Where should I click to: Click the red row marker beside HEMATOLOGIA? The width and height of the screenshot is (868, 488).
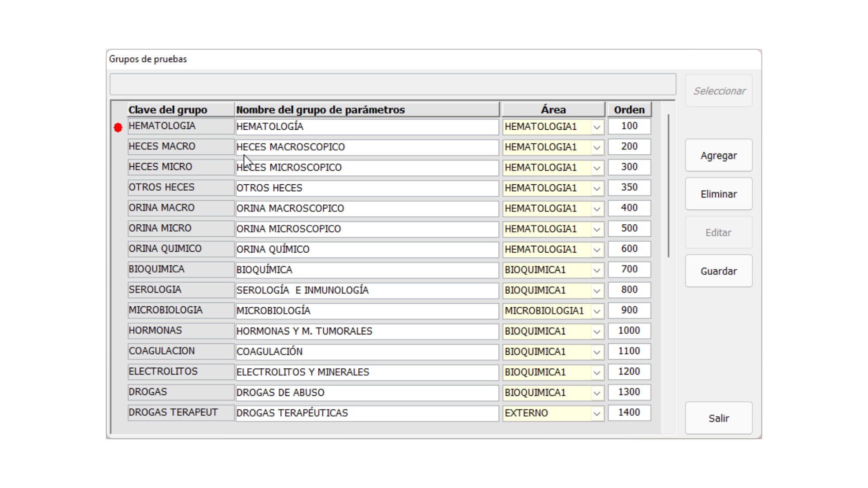pyautogui.click(x=118, y=128)
